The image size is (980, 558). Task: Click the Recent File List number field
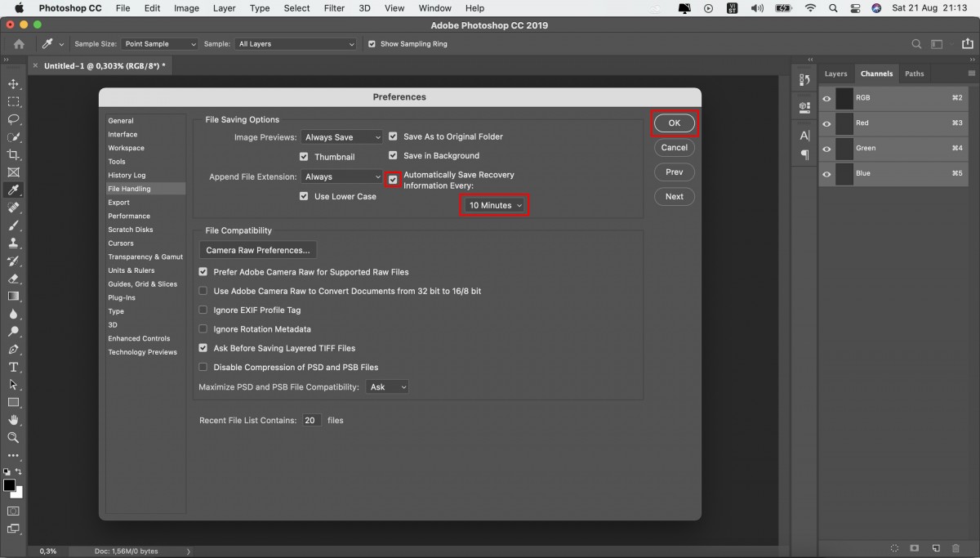tap(311, 420)
